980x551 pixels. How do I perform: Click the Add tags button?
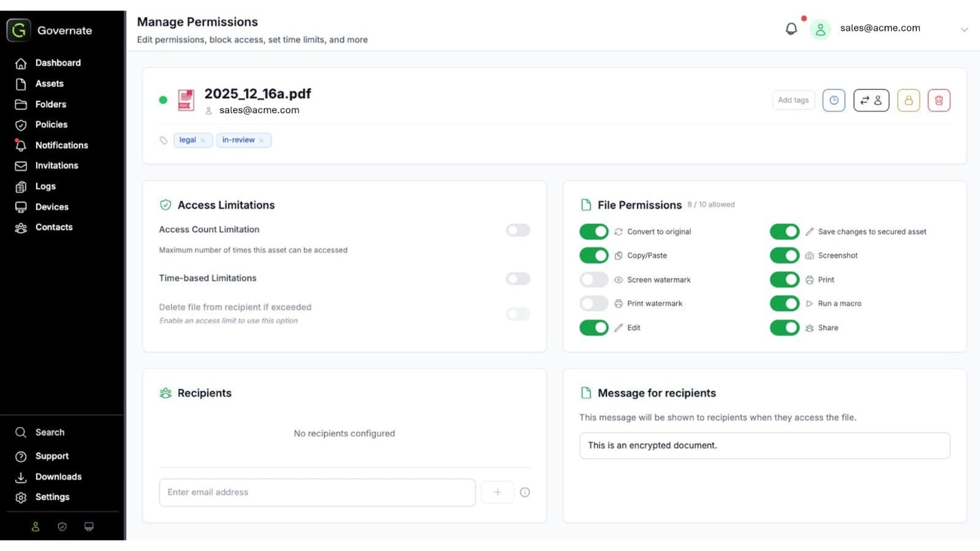[793, 100]
